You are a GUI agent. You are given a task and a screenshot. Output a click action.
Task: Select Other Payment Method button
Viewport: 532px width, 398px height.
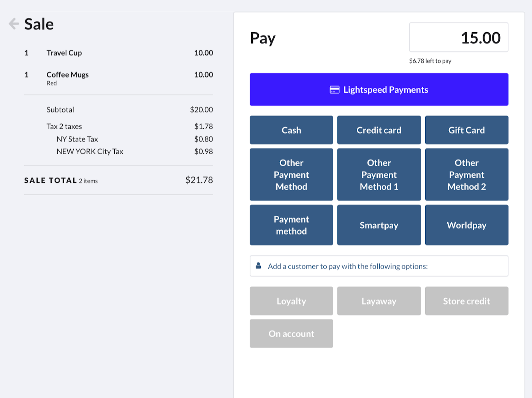(291, 174)
